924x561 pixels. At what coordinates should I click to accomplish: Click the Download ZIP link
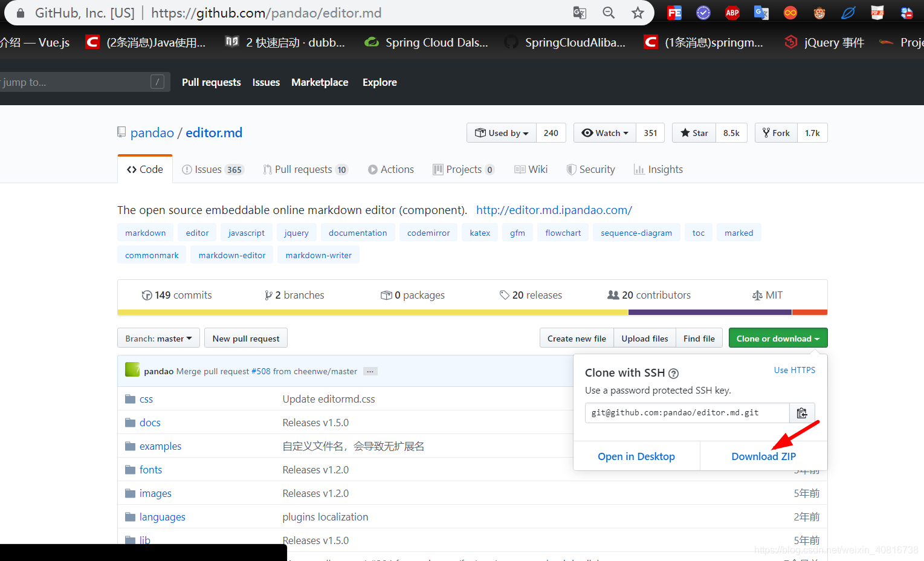[763, 456]
